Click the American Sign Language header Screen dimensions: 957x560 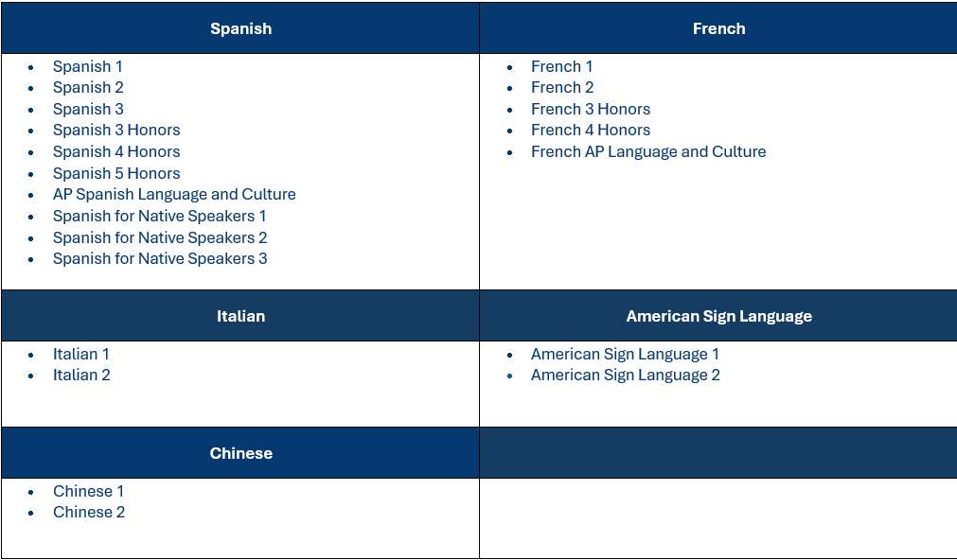click(x=718, y=316)
